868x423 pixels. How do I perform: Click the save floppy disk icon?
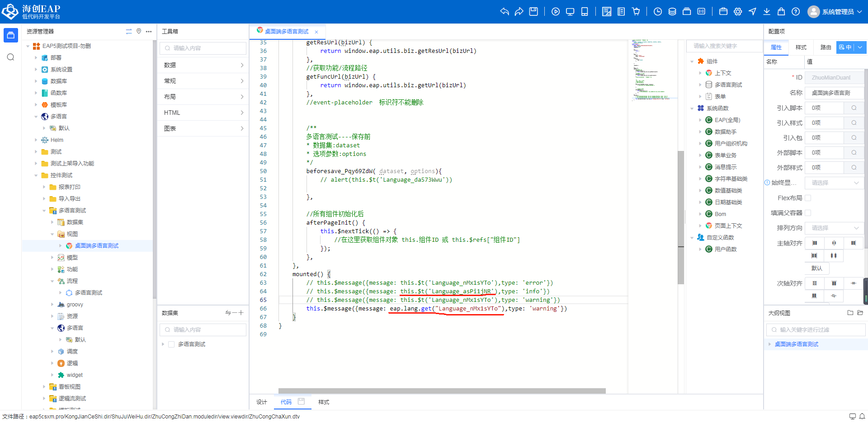coord(533,12)
